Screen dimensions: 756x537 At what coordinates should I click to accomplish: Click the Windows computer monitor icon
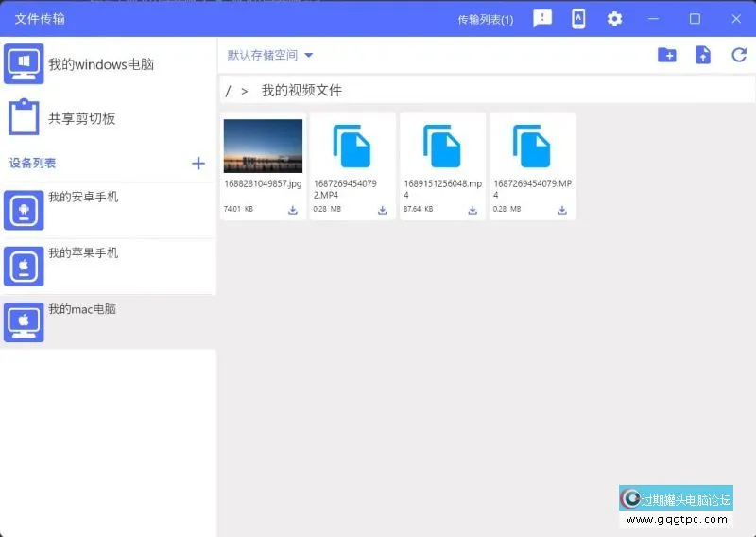(x=24, y=63)
